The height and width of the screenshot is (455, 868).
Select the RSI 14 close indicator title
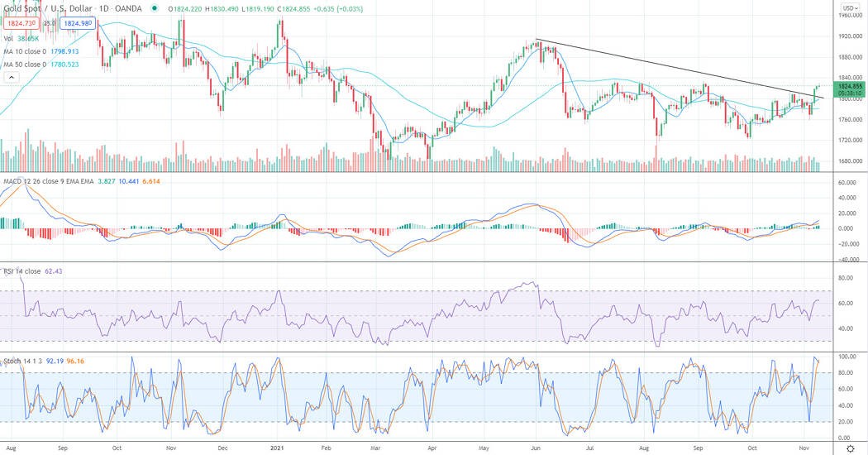[x=22, y=271]
